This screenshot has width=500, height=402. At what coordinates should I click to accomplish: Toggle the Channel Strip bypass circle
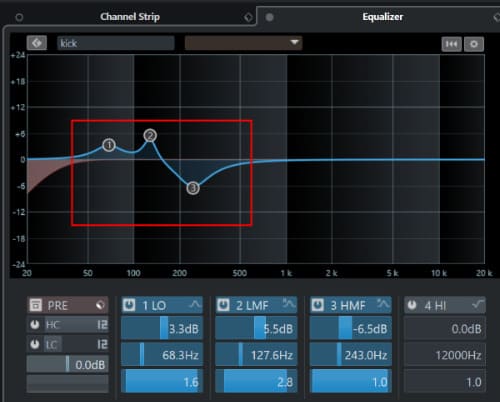coord(19,17)
